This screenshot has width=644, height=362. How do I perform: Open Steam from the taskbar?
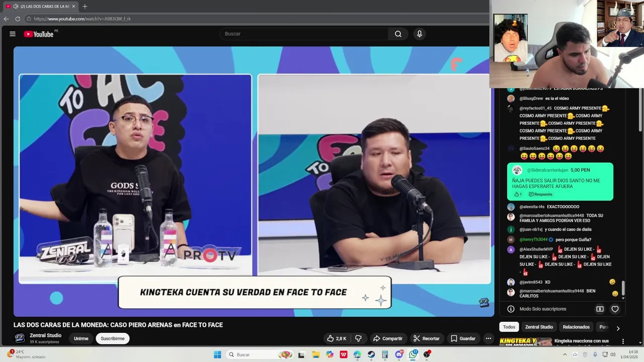[x=371, y=354]
